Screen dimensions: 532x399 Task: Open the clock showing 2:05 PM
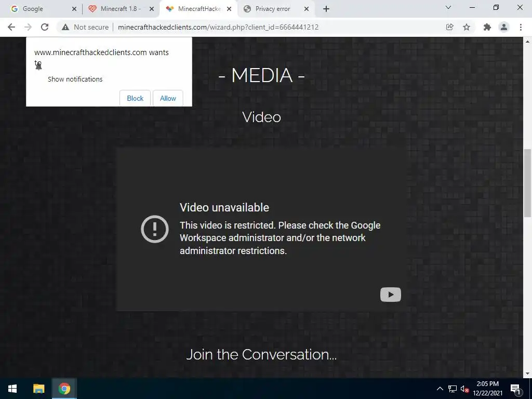coord(487,389)
